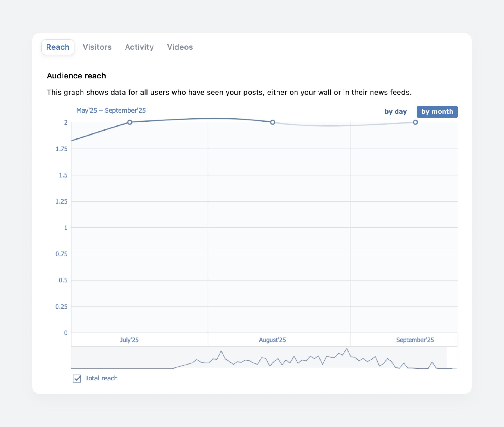This screenshot has width=504, height=427.
Task: Click the 1.75 y-axis value label
Action: click(62, 149)
